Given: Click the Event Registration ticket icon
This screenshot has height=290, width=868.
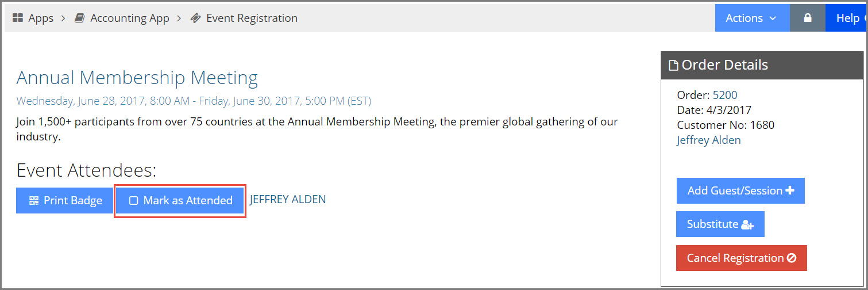Looking at the screenshot, I should coord(196,18).
